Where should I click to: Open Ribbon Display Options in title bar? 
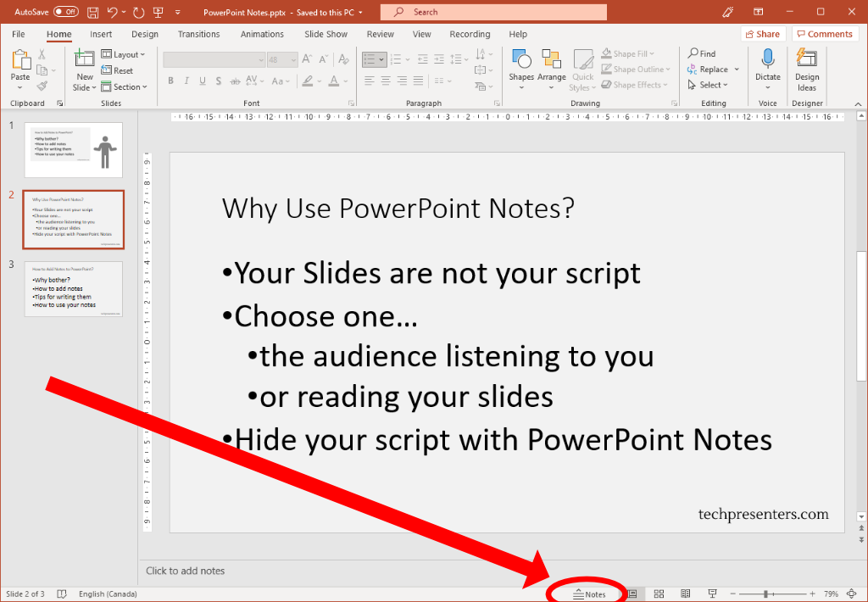[759, 12]
